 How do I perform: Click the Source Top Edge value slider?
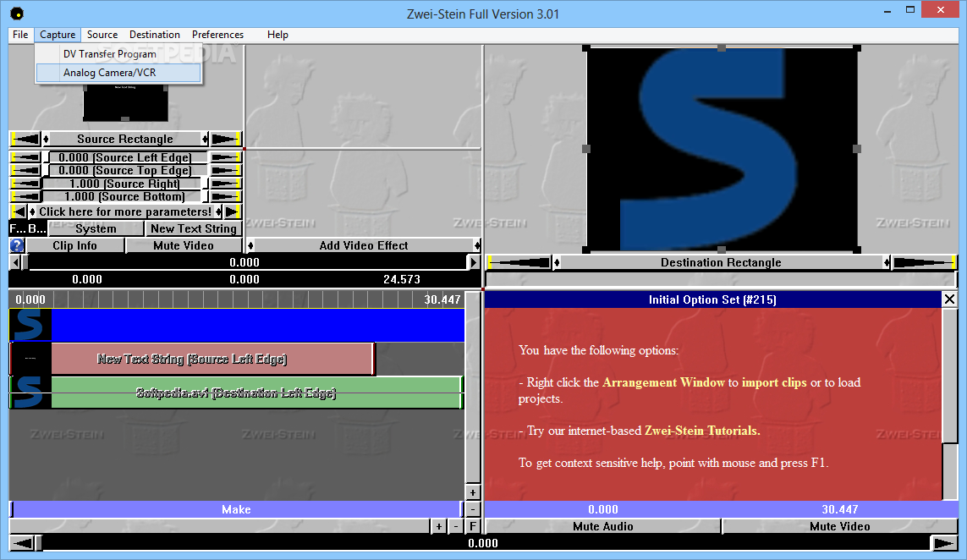coord(126,170)
